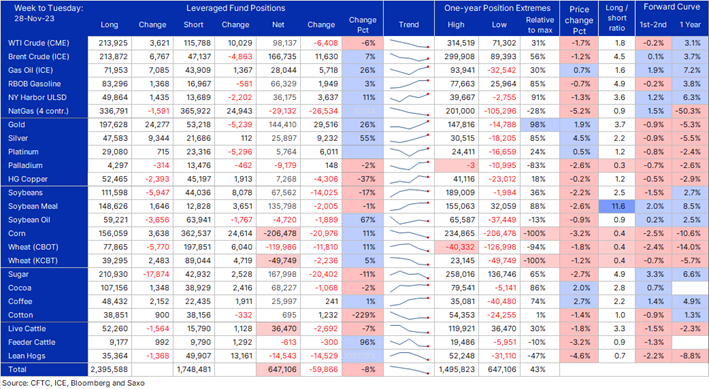The width and height of the screenshot is (709, 389).
Task: Click the One-year Position Extremes header
Action: point(497,8)
